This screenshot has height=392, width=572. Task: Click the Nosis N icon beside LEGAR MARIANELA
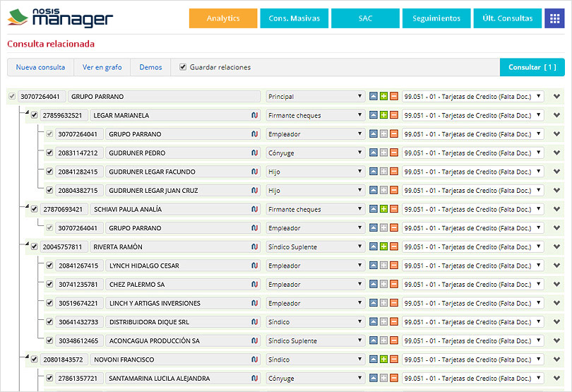(255, 115)
